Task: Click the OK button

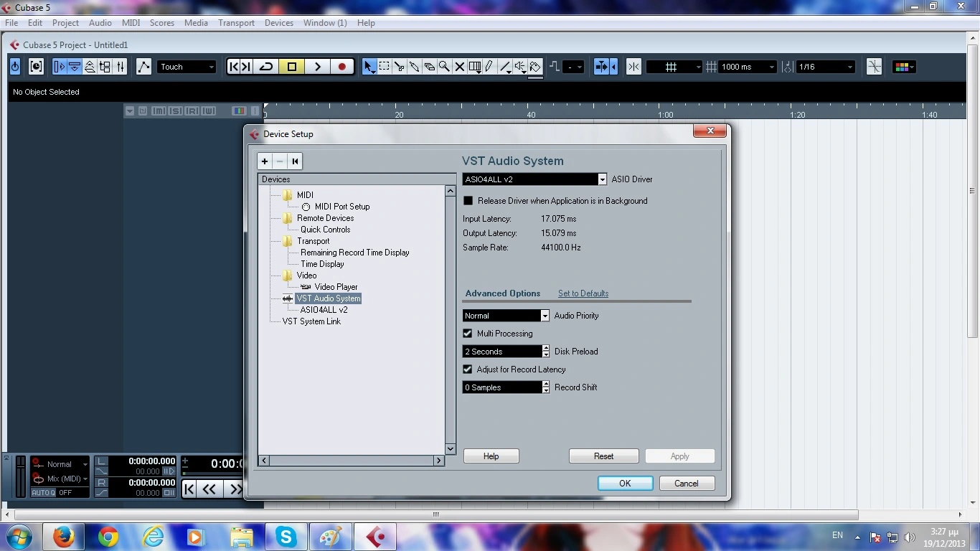Action: pyautogui.click(x=625, y=484)
